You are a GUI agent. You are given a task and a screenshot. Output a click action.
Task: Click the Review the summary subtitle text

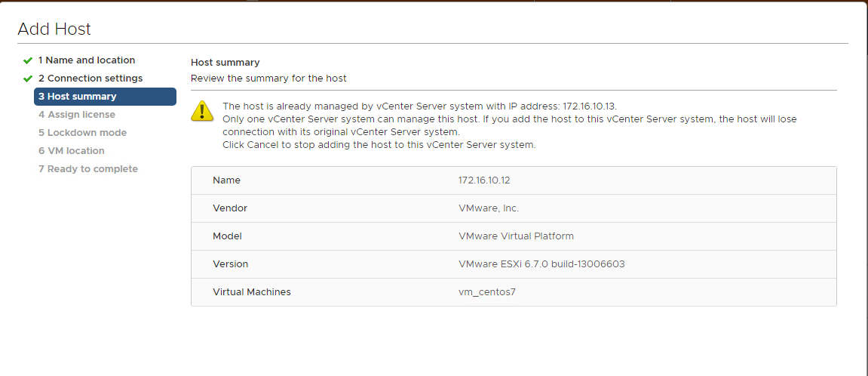point(268,79)
